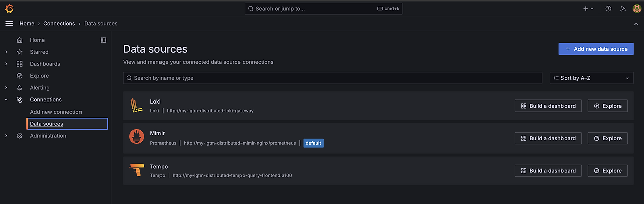The height and width of the screenshot is (204, 644).
Task: Click Build a dashboard for Mimir
Action: pyautogui.click(x=548, y=138)
